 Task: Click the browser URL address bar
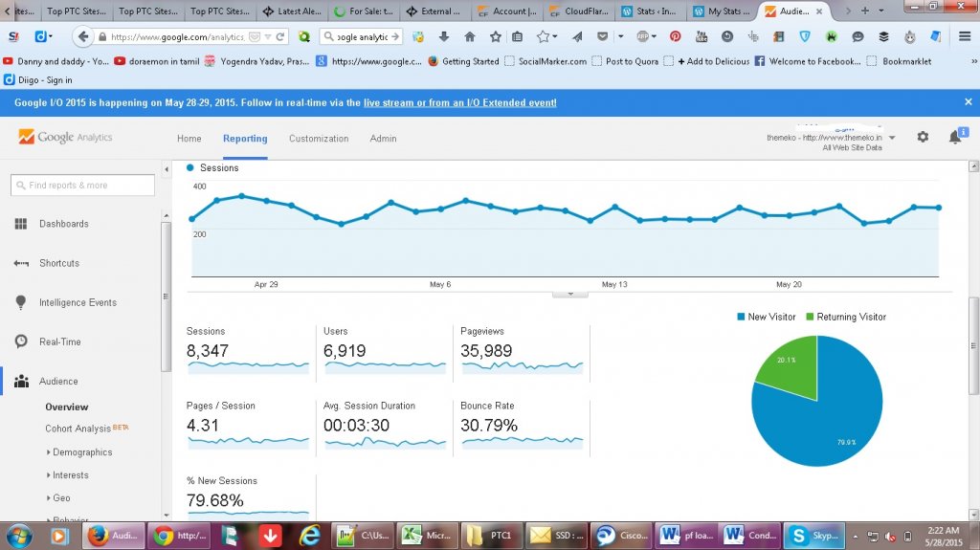(x=178, y=37)
